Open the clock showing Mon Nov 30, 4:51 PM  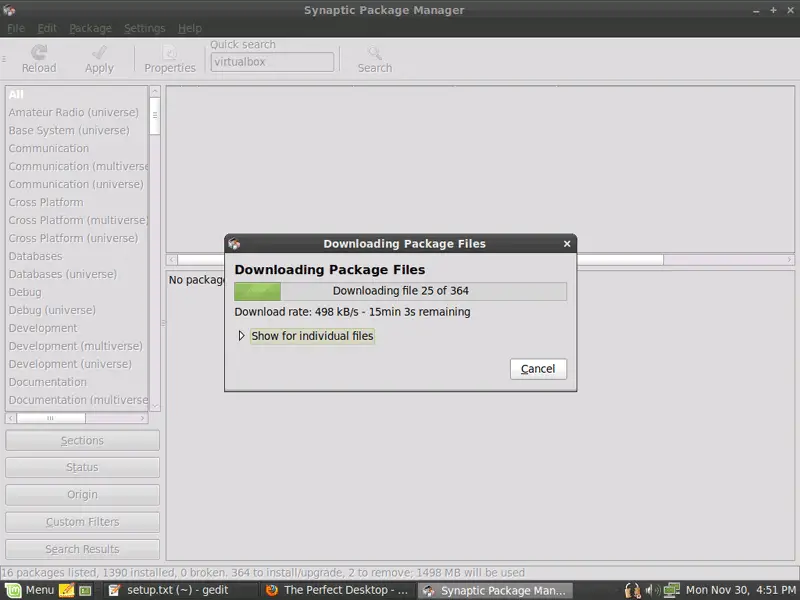click(741, 590)
